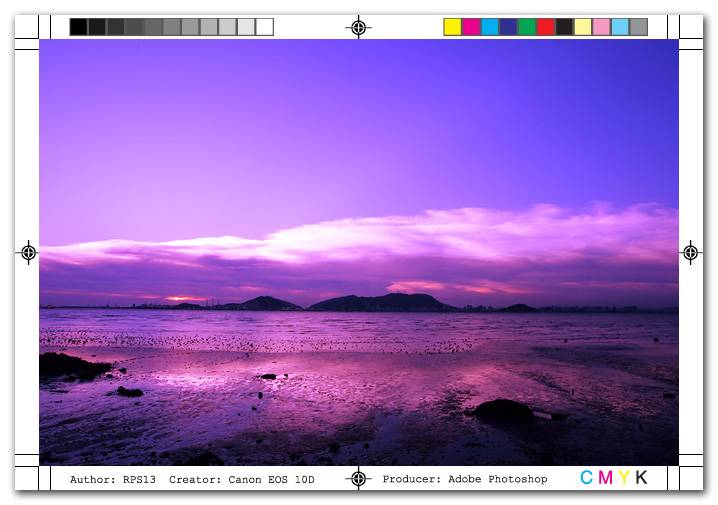The width and height of the screenshot is (718, 505).
Task: Pick the green swatch in color bar
Action: coord(527,27)
